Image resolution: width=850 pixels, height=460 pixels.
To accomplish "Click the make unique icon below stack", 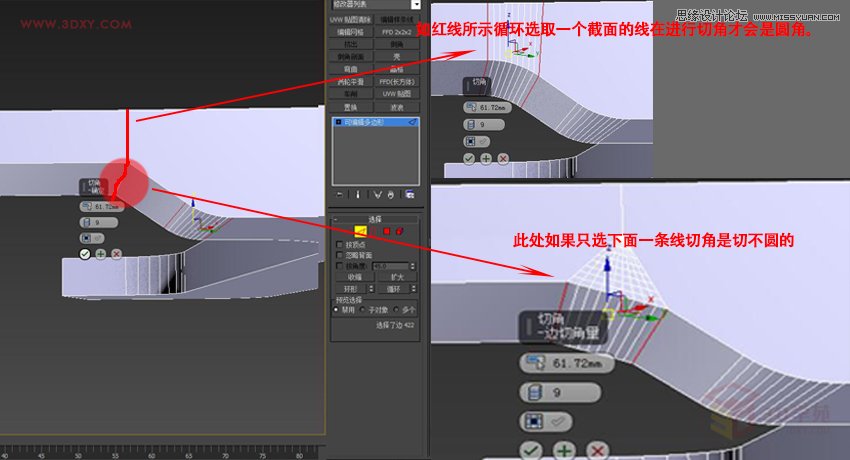I will click(x=378, y=195).
